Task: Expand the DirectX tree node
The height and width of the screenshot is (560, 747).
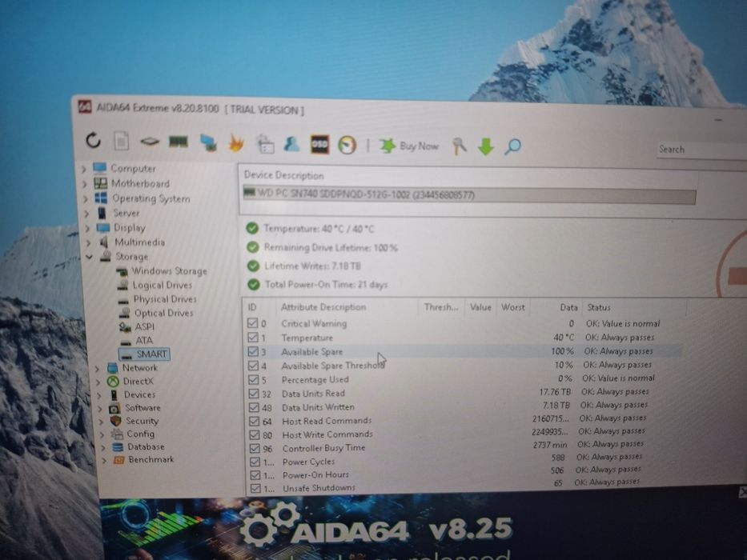Action: click(x=98, y=382)
